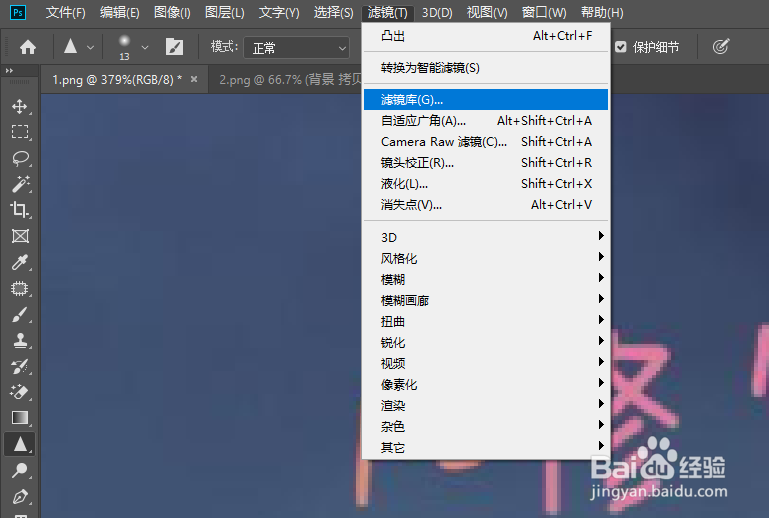Viewport: 769px width, 518px height.
Task: Open the 视图(V) menu
Action: [x=487, y=12]
